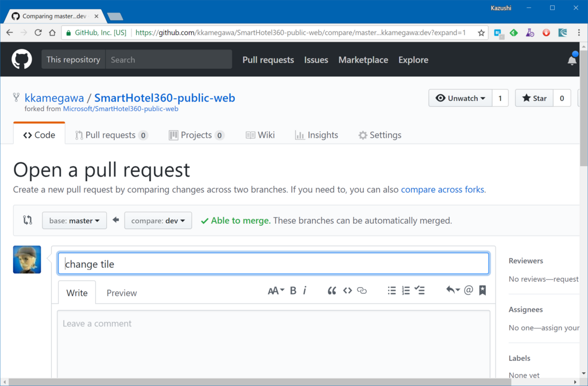Mention a user with the @ icon

[469, 290]
